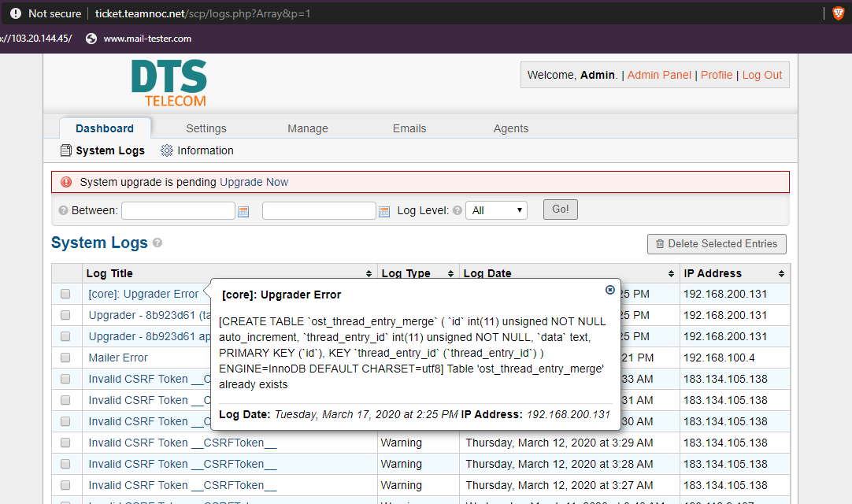The height and width of the screenshot is (504, 852).
Task: Follow the Upgrade Now link
Action: (254, 182)
